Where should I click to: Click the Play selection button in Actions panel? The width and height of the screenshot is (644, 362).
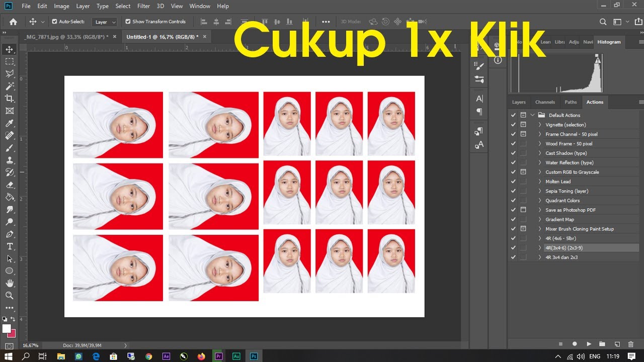pos(589,344)
